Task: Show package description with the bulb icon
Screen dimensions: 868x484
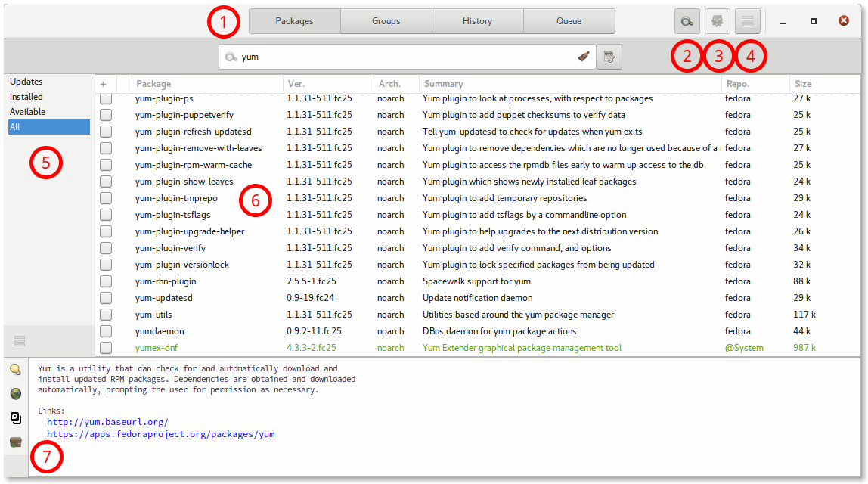Action: tap(15, 369)
